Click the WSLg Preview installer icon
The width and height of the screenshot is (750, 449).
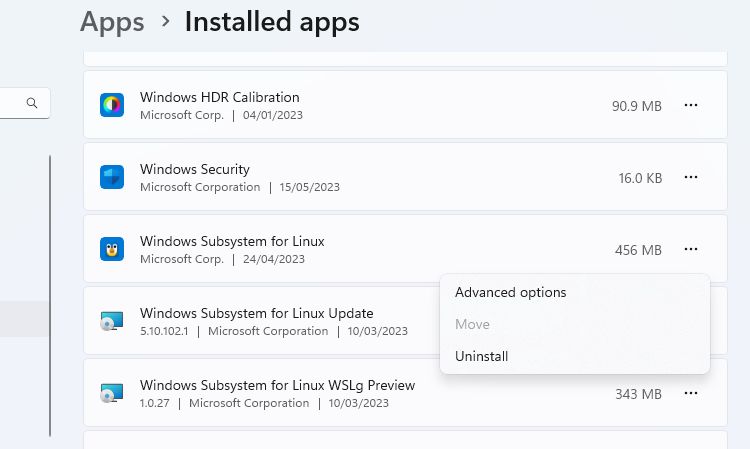click(x=112, y=393)
